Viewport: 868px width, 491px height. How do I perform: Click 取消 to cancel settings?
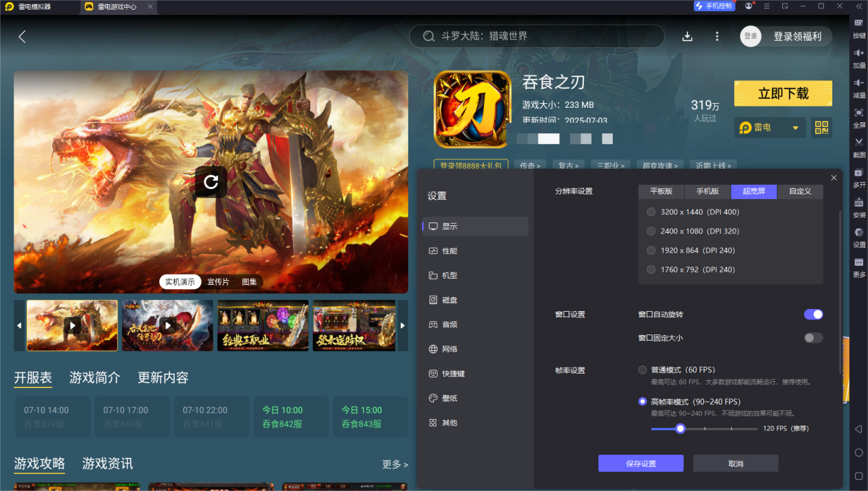(736, 464)
